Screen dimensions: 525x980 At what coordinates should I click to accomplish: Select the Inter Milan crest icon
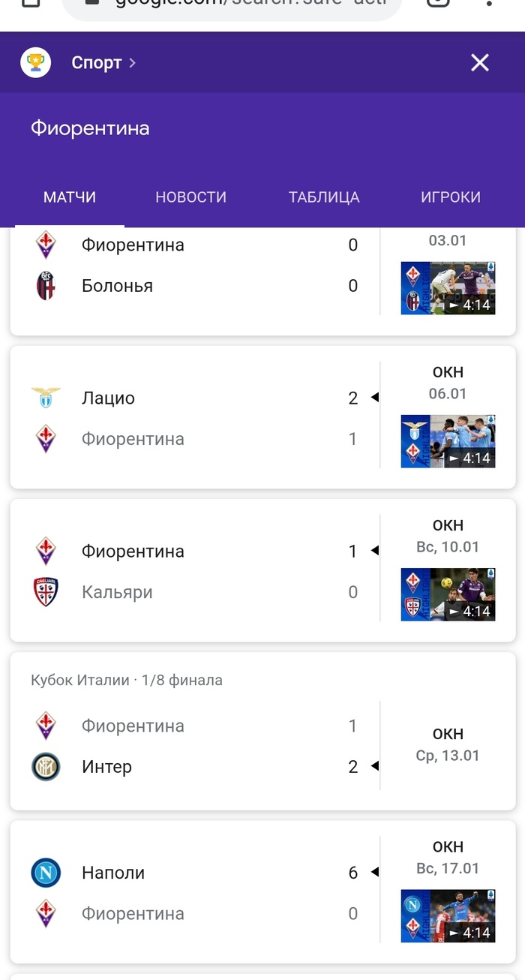pos(47,767)
